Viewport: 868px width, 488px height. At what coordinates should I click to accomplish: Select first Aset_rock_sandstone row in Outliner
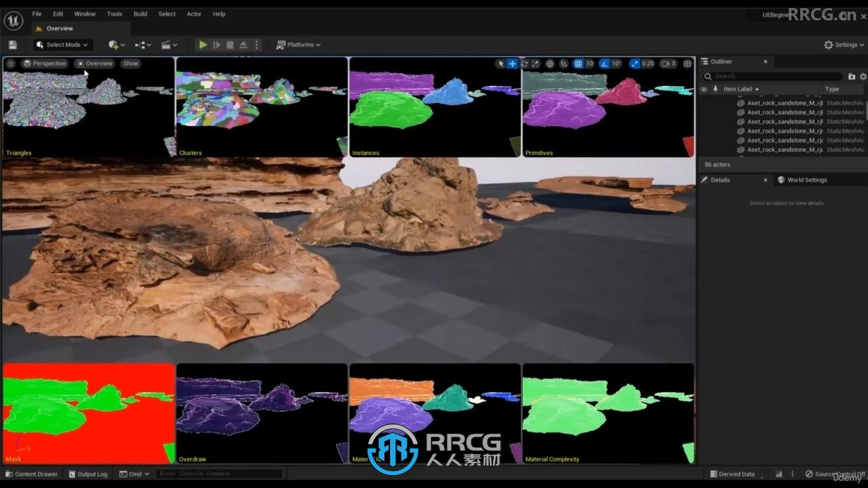783,103
